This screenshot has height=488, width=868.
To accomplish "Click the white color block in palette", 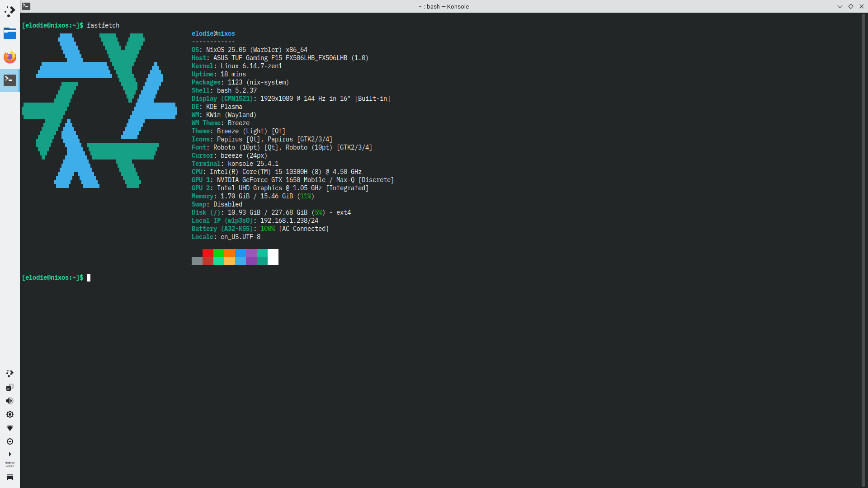I will pos(273,257).
